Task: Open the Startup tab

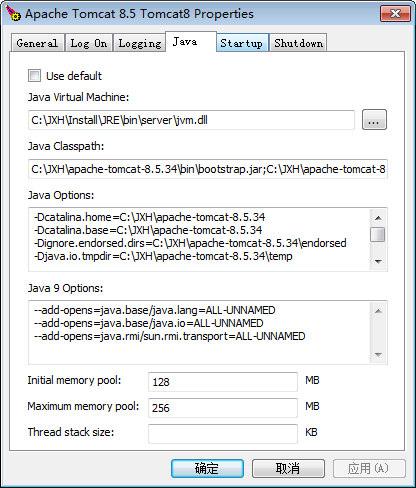Action: pyautogui.click(x=242, y=43)
